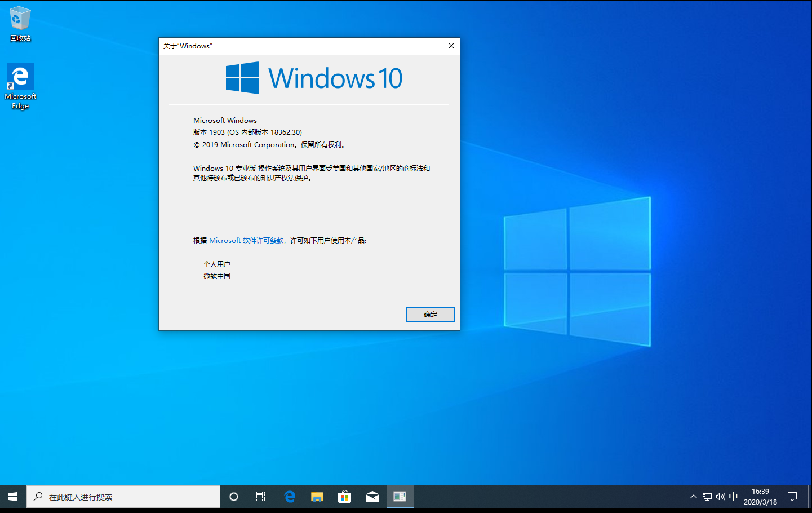The image size is (812, 513).
Task: Open File Explorer from the taskbar
Action: 317,497
